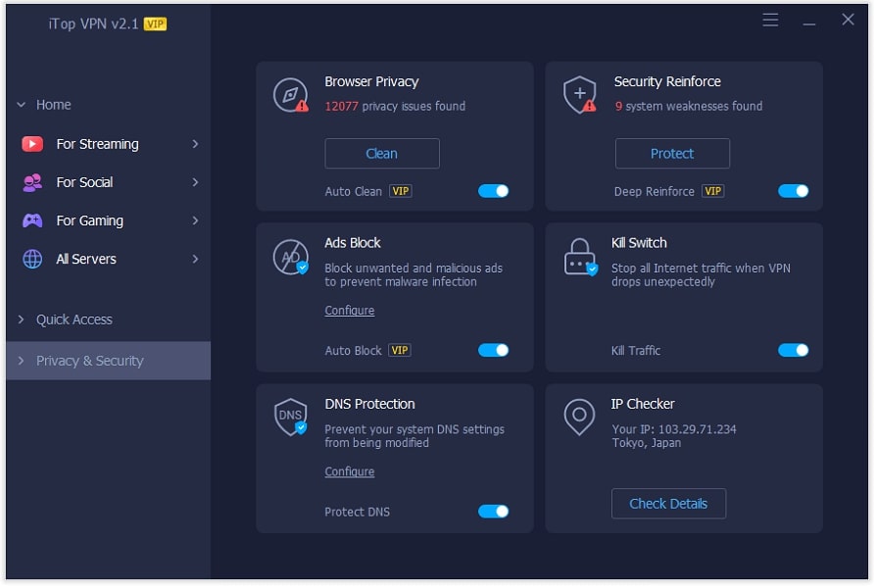875x588 pixels.
Task: Click the Kill Switch padlock icon
Action: click(580, 257)
